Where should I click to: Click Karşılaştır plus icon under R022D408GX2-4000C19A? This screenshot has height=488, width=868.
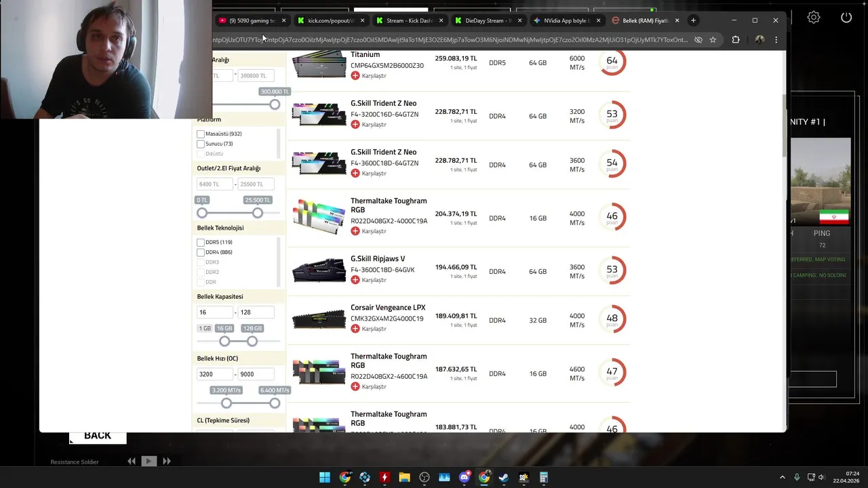(355, 231)
